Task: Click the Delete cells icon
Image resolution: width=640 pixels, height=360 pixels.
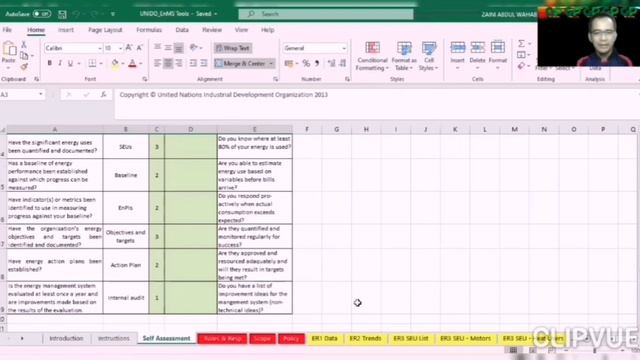Action: (x=477, y=47)
